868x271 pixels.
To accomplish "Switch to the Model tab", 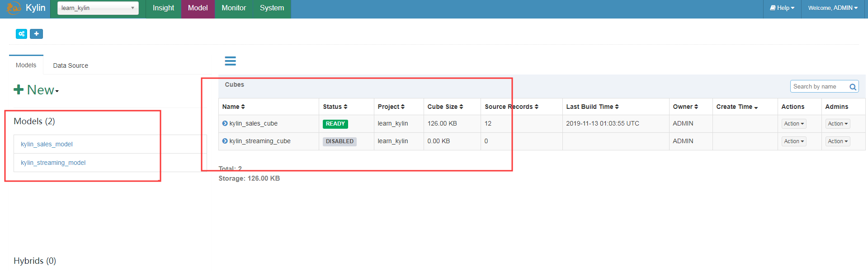I will [x=198, y=8].
